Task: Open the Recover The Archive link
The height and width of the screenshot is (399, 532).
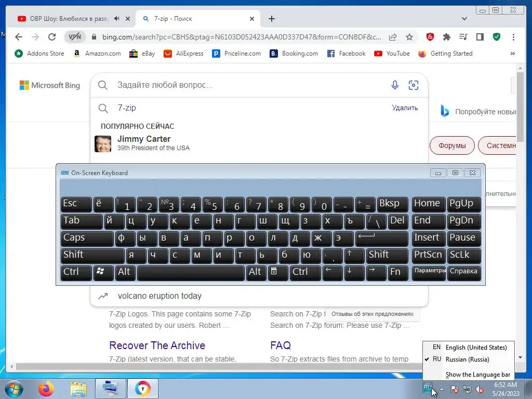Action: coord(157,345)
